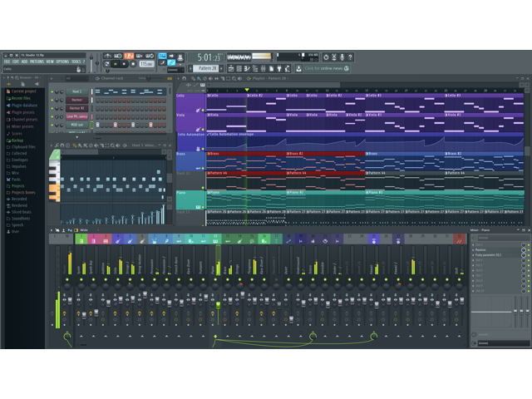This screenshot has height=399, width=532.
Task: Click the 115 tempo display
Action: (146, 63)
